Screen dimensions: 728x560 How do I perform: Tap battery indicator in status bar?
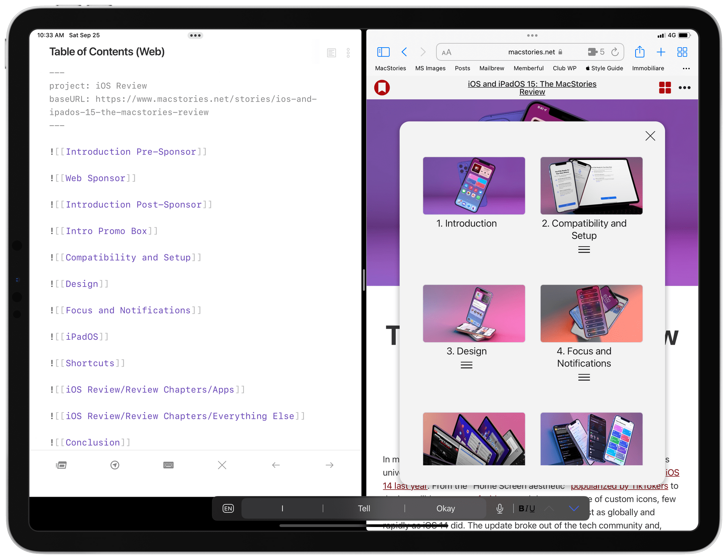coord(684,35)
